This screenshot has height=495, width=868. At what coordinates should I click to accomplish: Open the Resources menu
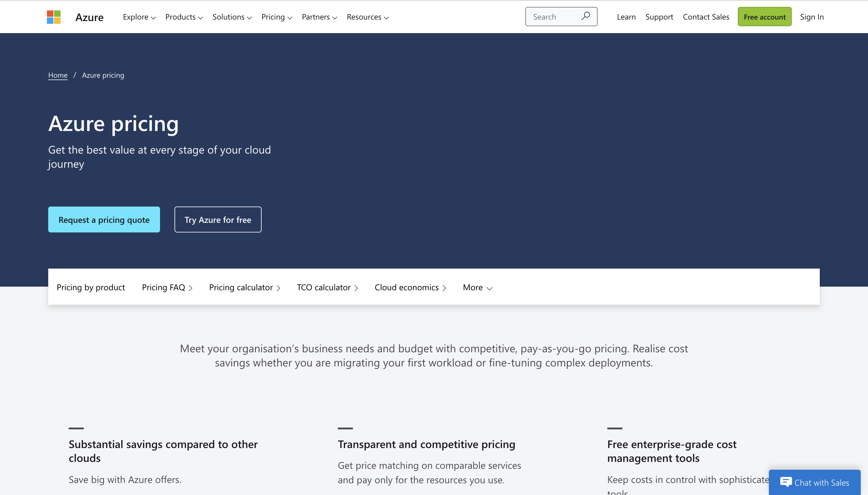click(368, 17)
